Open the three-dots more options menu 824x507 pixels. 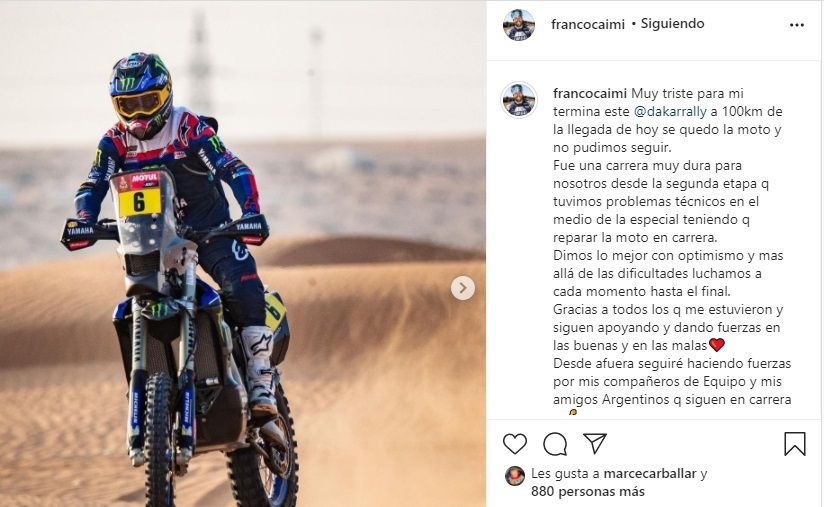[797, 25]
